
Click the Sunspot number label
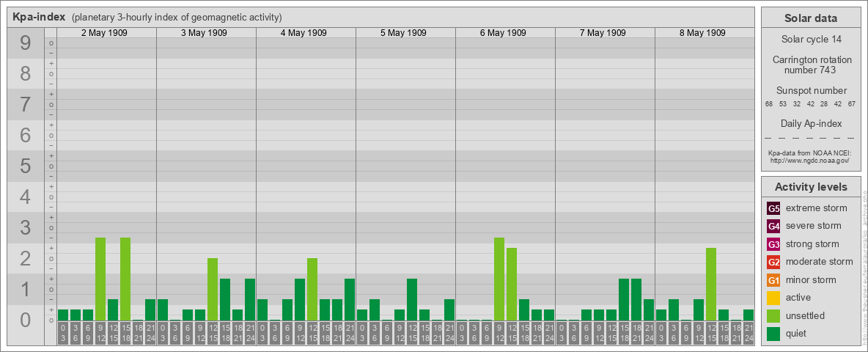coord(811,91)
